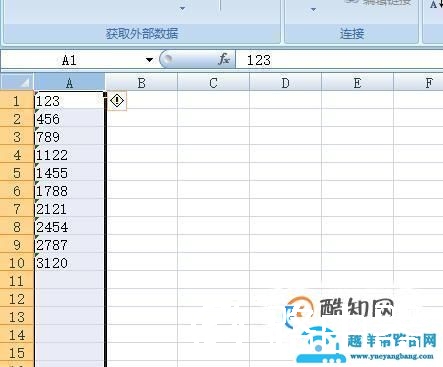Click cell containing 1788

(69, 190)
